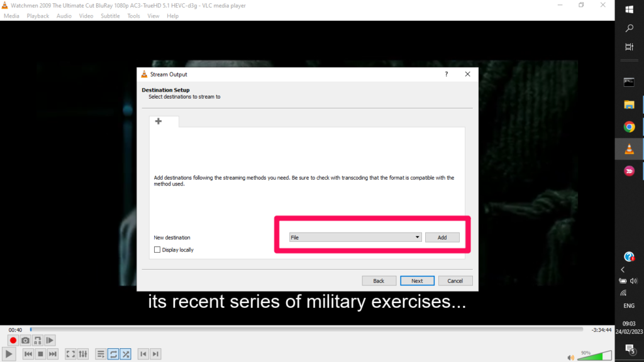Select the plus tab in Destination Setup
The height and width of the screenshot is (362, 644).
click(x=158, y=121)
